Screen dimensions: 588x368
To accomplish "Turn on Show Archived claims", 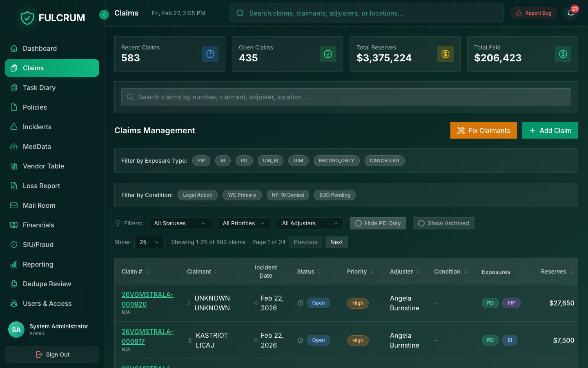I will (x=443, y=223).
